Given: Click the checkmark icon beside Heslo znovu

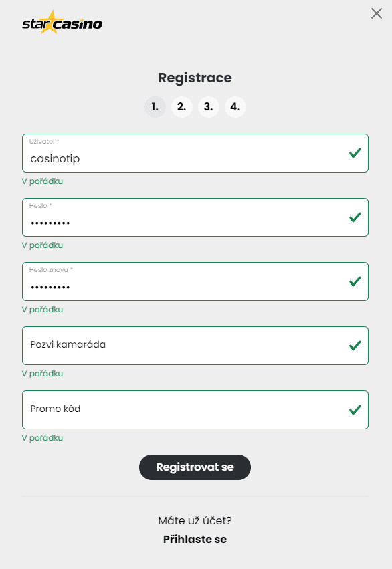Looking at the screenshot, I should tap(354, 281).
